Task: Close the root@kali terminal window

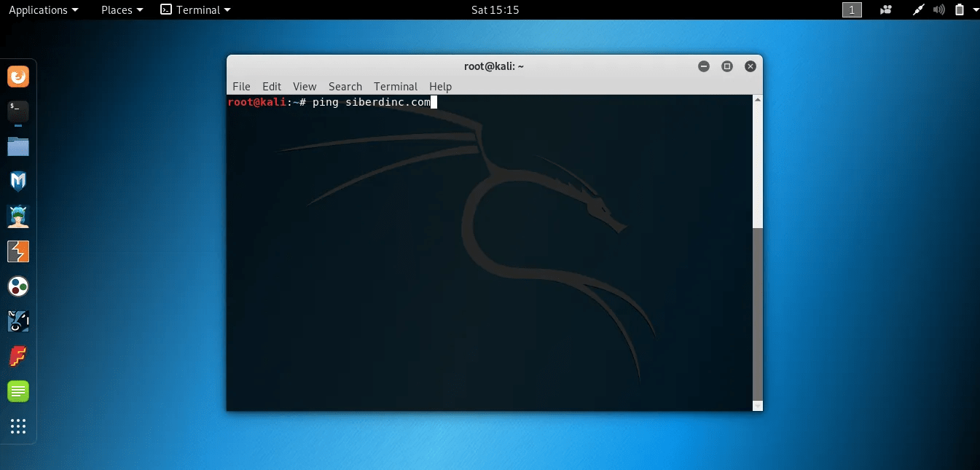Action: (750, 66)
